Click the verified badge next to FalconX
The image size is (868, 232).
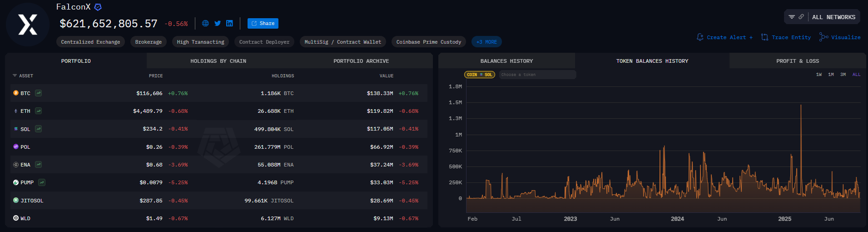[x=98, y=7]
